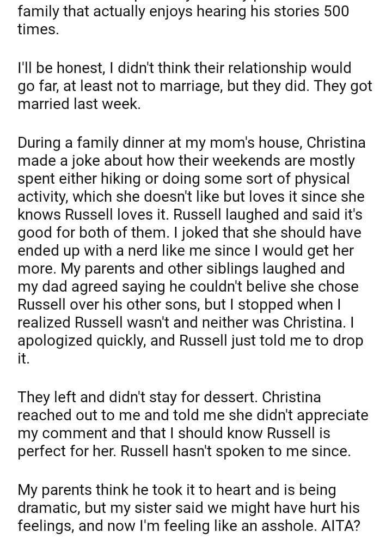The image size is (392, 538).
Task: Click the word "dramatic"
Action: click(50, 509)
